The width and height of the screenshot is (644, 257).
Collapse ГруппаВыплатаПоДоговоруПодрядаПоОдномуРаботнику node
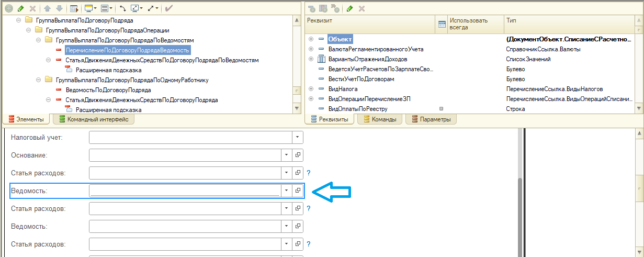pyautogui.click(x=38, y=80)
